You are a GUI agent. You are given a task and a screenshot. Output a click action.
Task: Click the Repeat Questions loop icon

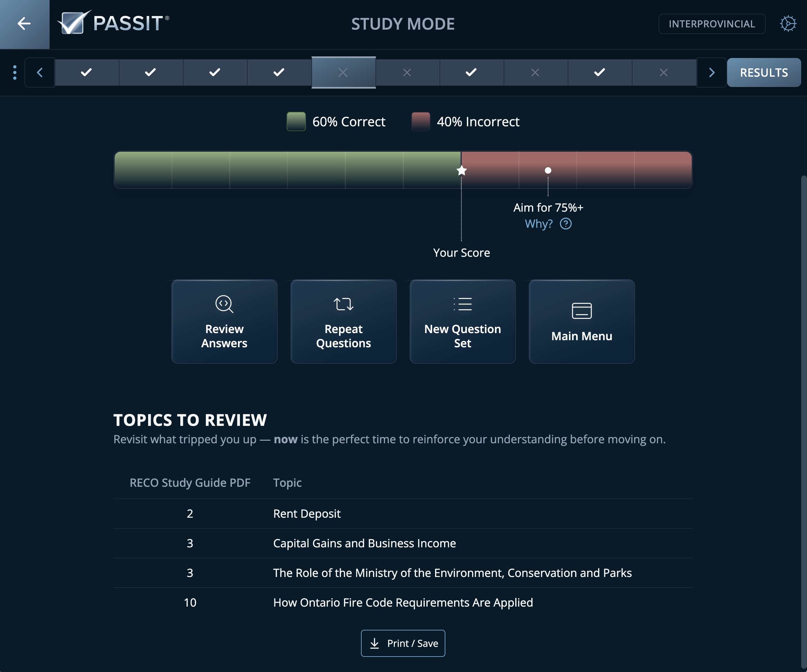[x=343, y=304]
